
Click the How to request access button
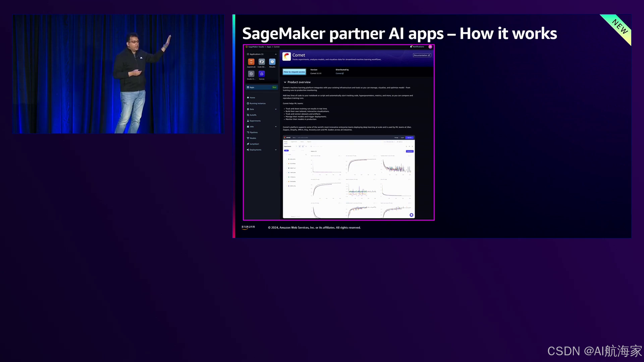[294, 72]
